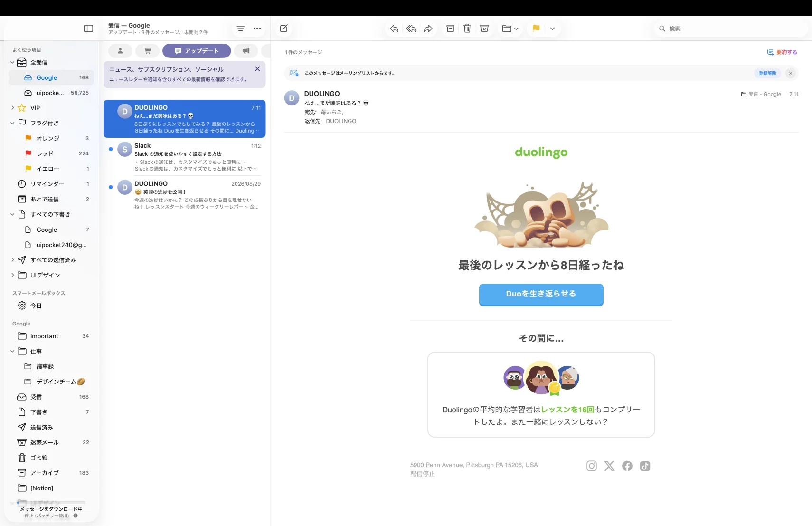Click the 配信停止 link
Viewport: 812px width, 526px height.
(x=423, y=474)
